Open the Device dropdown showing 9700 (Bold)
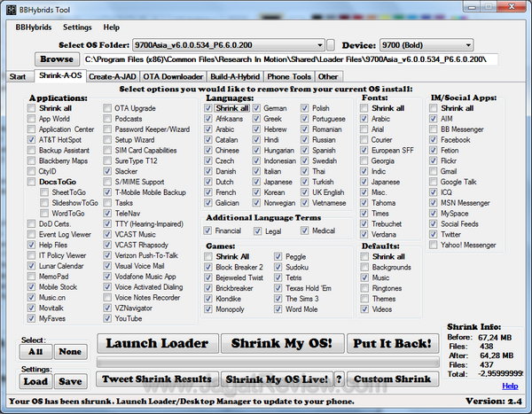This screenshot has width=532, height=414. click(426, 45)
